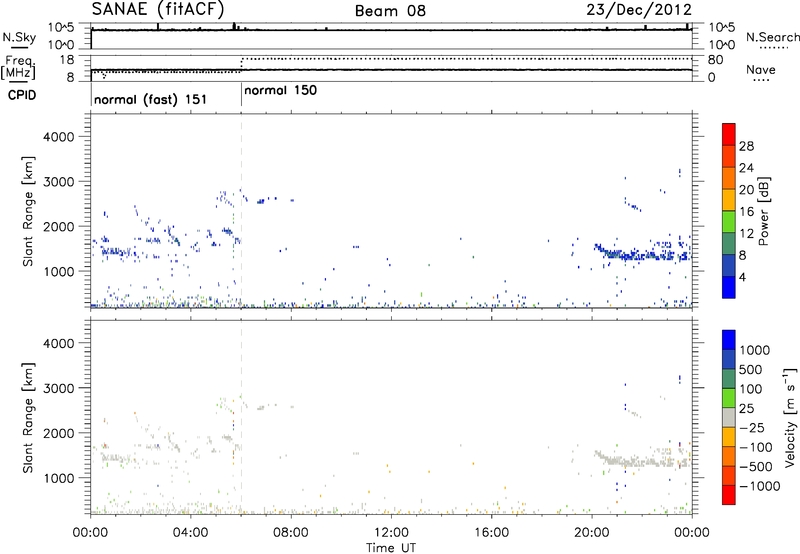Pick the red top segment of Power colorbar

pyautogui.click(x=729, y=134)
